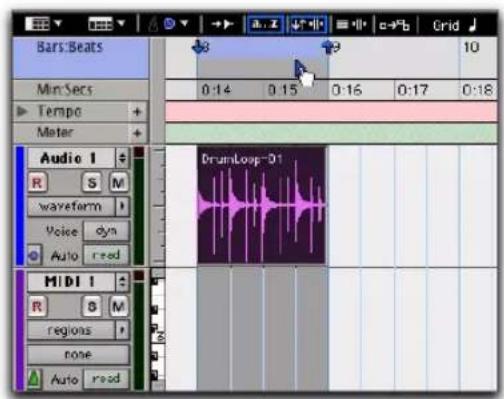
Task: Click selection end marker at bar 9
Action: point(329,47)
